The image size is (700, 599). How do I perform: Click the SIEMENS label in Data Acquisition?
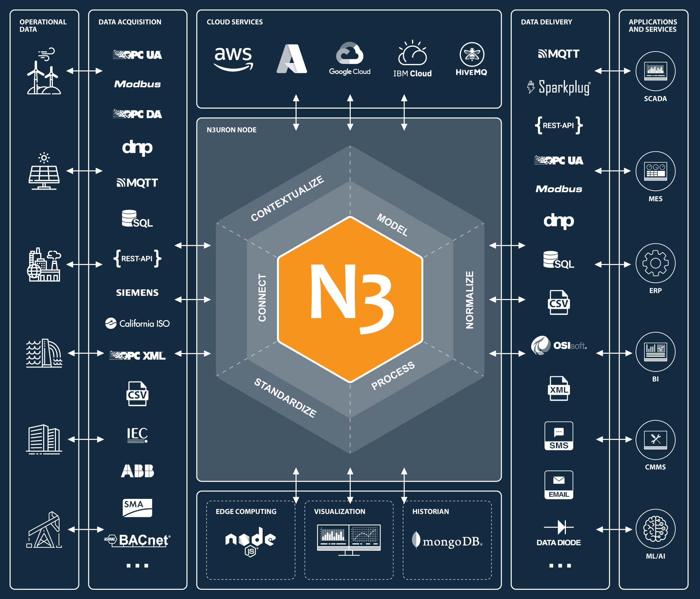point(137,293)
